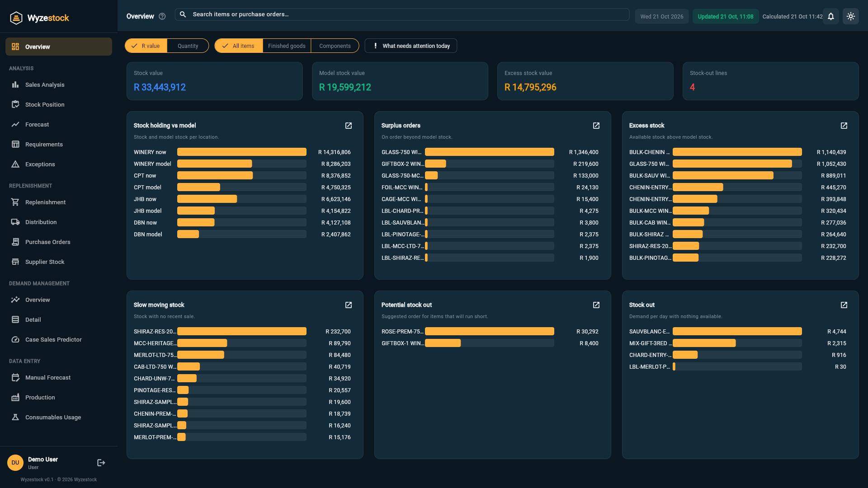The height and width of the screenshot is (488, 868).
Task: Click What needs attention today button
Action: (410, 46)
